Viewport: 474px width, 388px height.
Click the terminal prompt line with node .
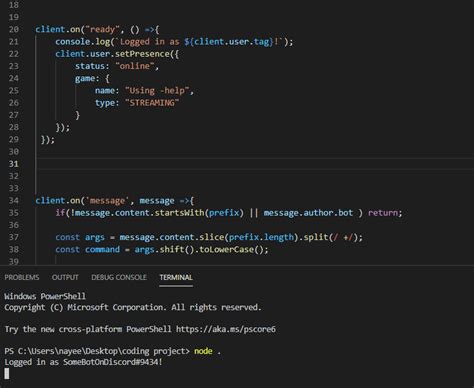point(112,351)
